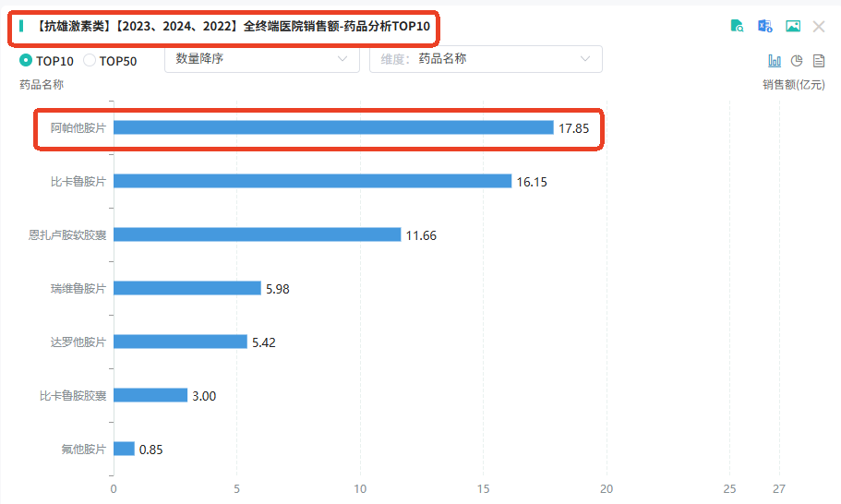Click the 阿帕他胺片 bar
The image size is (841, 504).
333,127
